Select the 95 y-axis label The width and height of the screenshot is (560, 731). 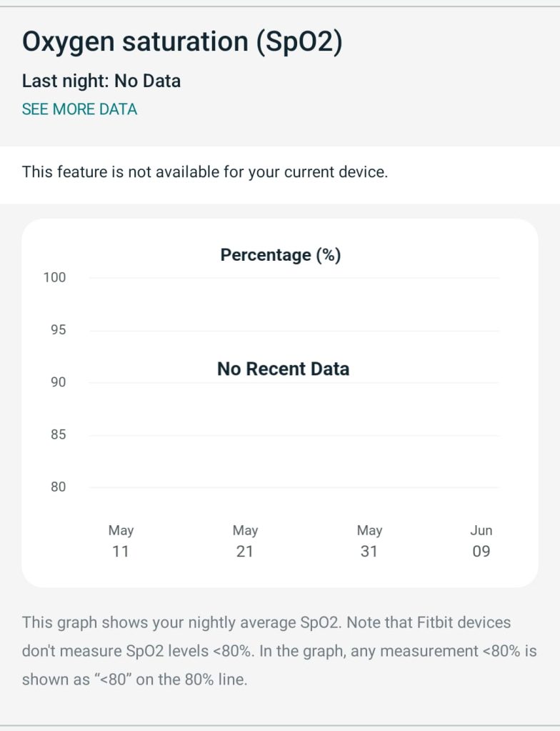[58, 330]
